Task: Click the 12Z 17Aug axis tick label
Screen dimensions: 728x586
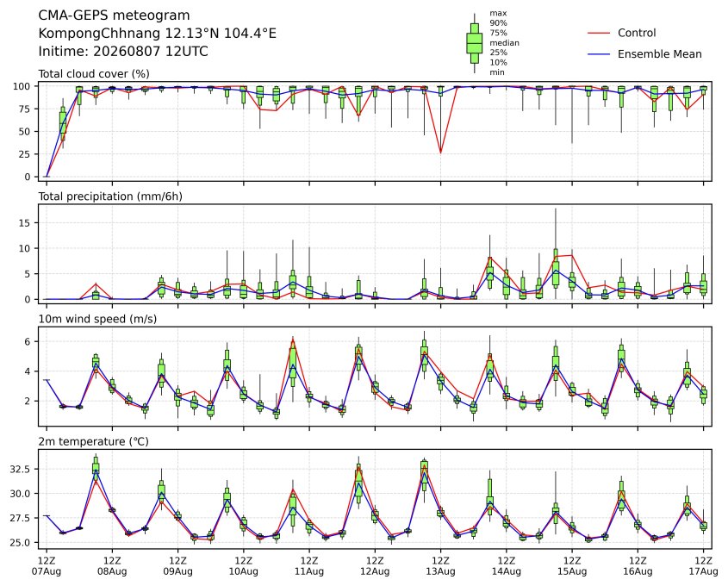Action: pyautogui.click(x=703, y=565)
